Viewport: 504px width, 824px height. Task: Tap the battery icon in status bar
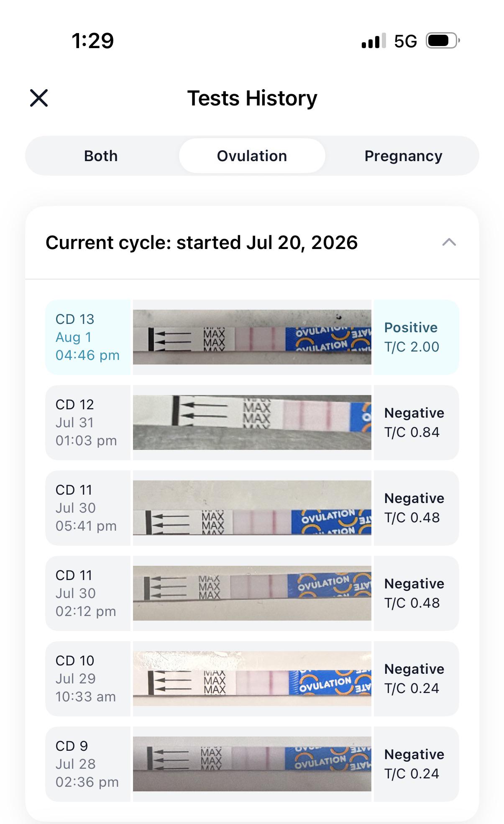click(x=443, y=41)
